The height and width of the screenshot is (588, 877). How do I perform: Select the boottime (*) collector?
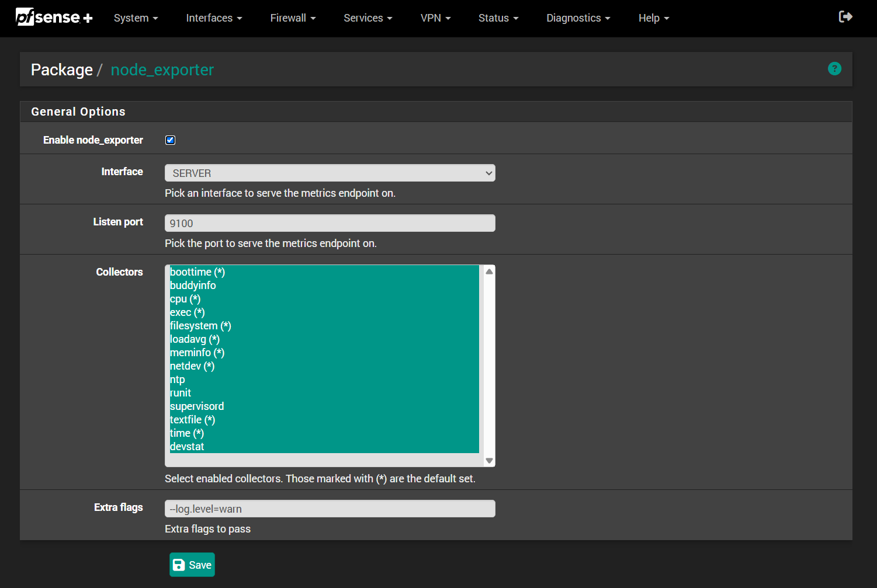(x=324, y=272)
